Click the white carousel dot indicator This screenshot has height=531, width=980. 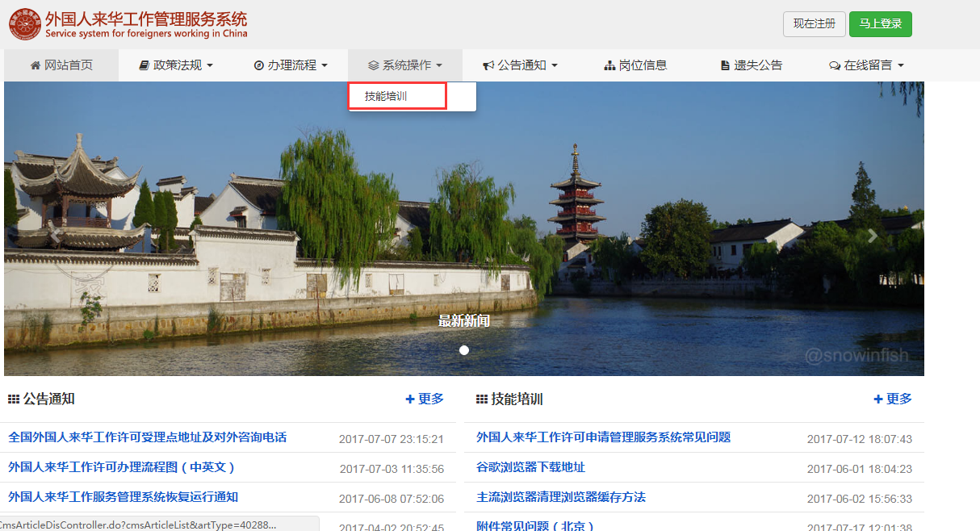coord(464,350)
